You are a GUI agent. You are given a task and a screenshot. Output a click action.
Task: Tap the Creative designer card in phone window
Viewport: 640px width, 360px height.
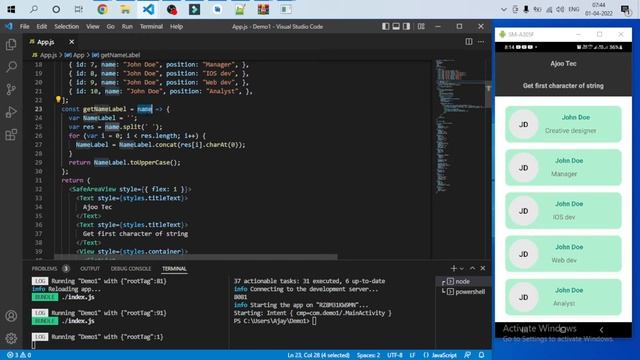coord(563,124)
